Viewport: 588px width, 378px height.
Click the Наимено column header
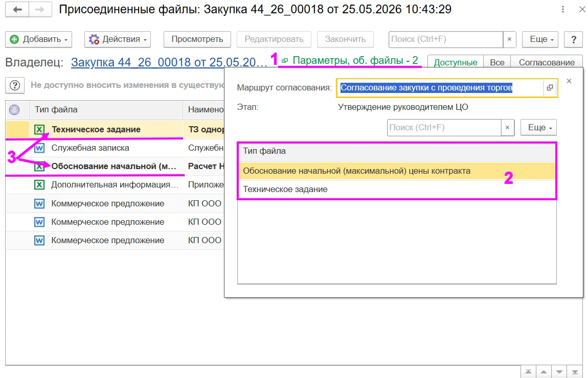tap(203, 110)
